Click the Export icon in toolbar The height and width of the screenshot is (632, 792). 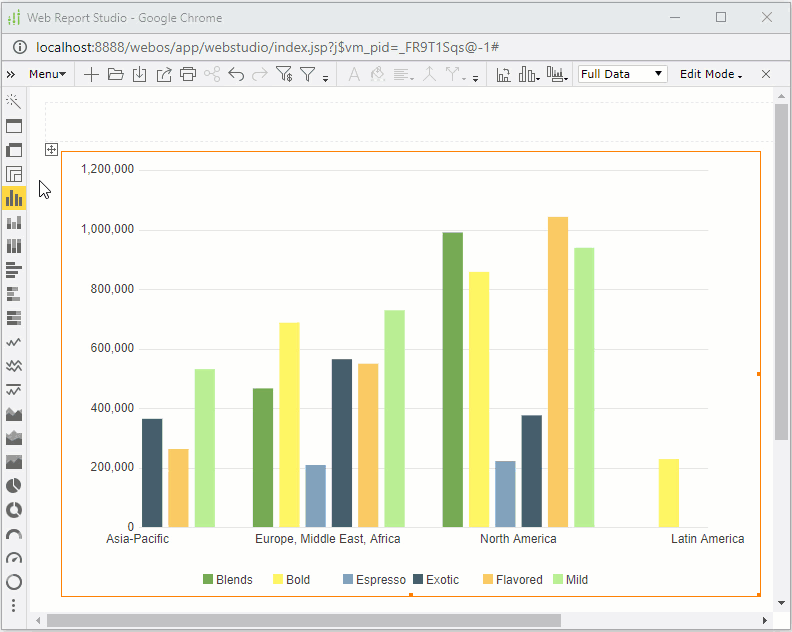point(163,74)
